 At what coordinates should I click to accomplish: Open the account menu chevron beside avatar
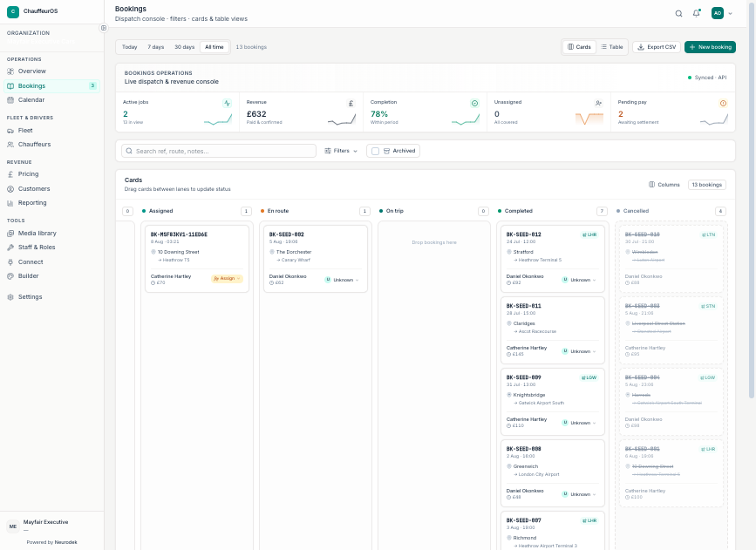[731, 13]
